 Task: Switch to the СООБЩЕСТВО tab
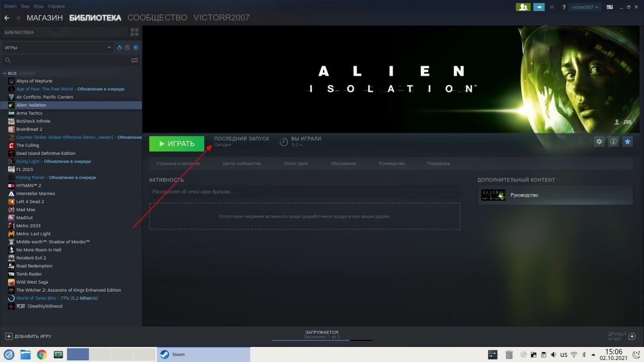coord(157,18)
